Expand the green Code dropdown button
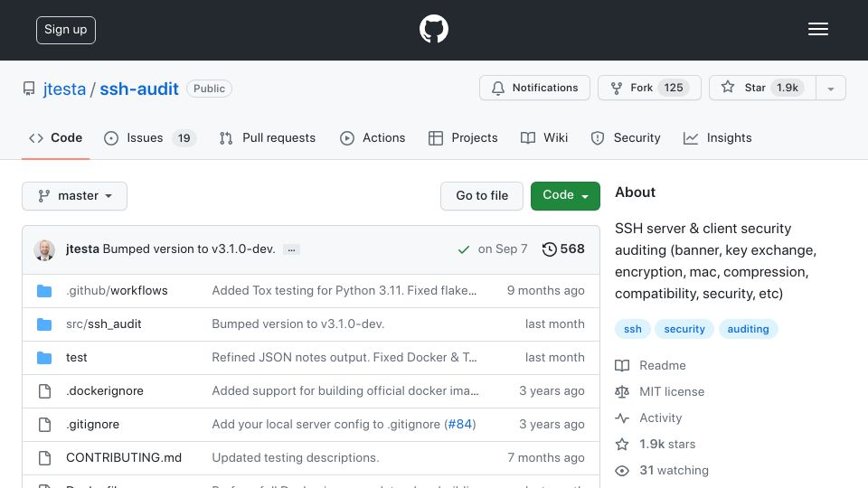 pyautogui.click(x=565, y=196)
